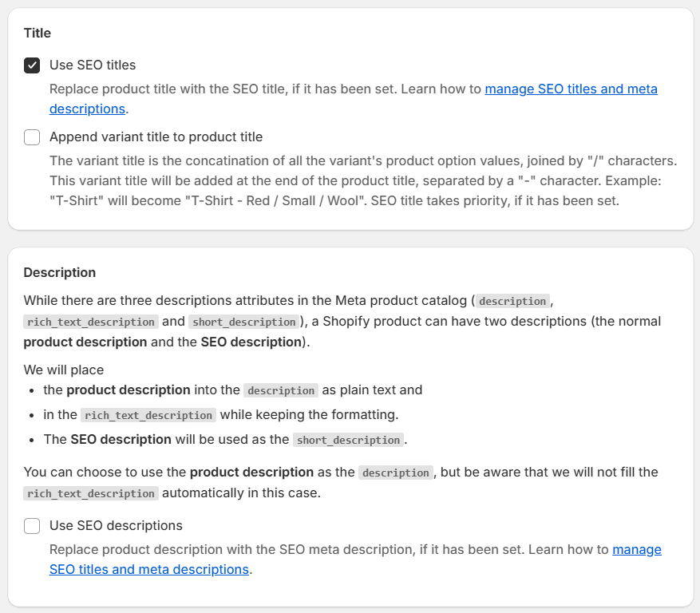Screen dimensions: 700x613
Task: Click the "Append variant title to product title" label
Action: 156,137
